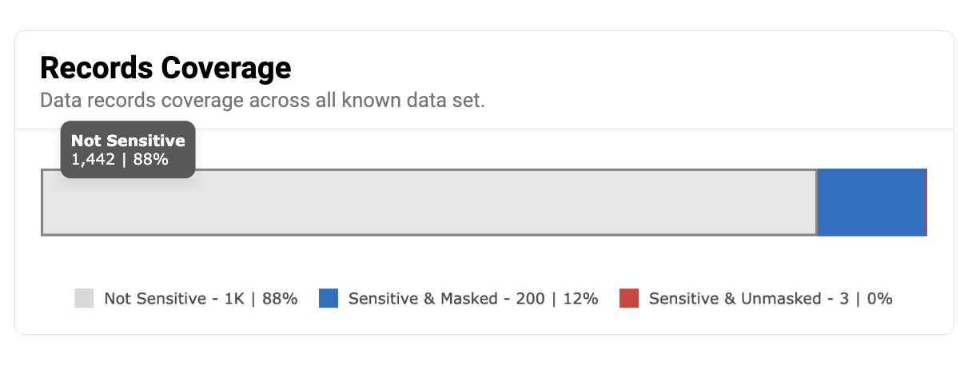
Task: Click the gray Not Sensitive bar segment
Action: 428,202
